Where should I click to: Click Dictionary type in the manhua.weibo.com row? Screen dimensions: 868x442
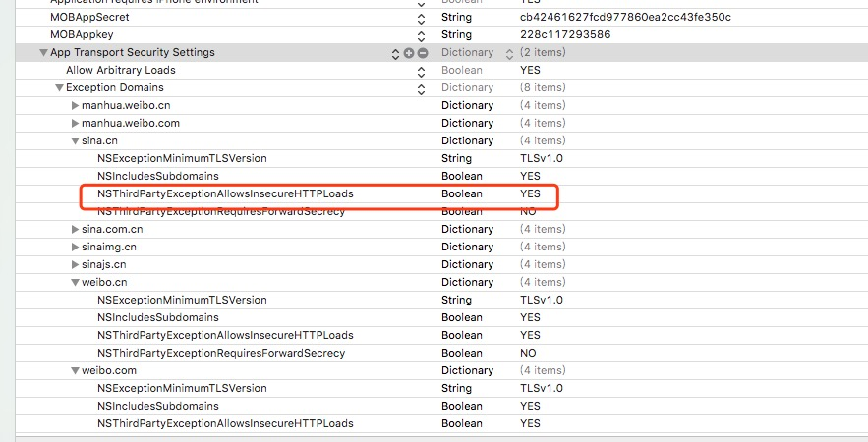pyautogui.click(x=467, y=124)
